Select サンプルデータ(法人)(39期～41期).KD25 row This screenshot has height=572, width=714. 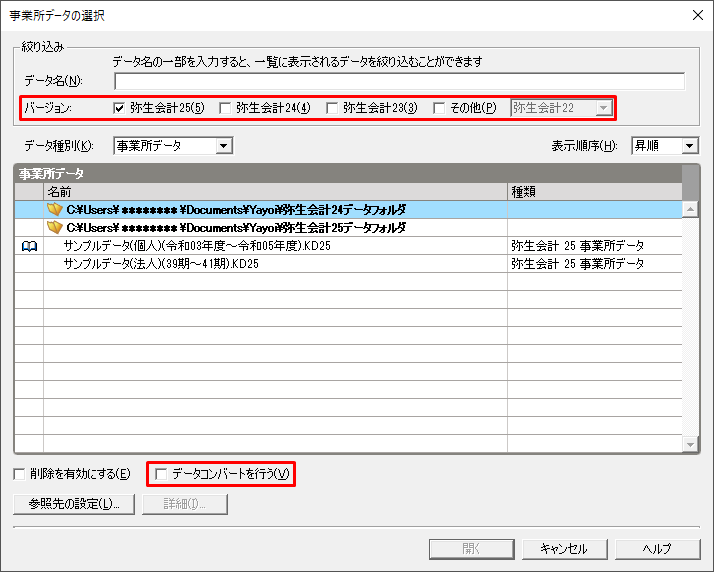pos(348,264)
